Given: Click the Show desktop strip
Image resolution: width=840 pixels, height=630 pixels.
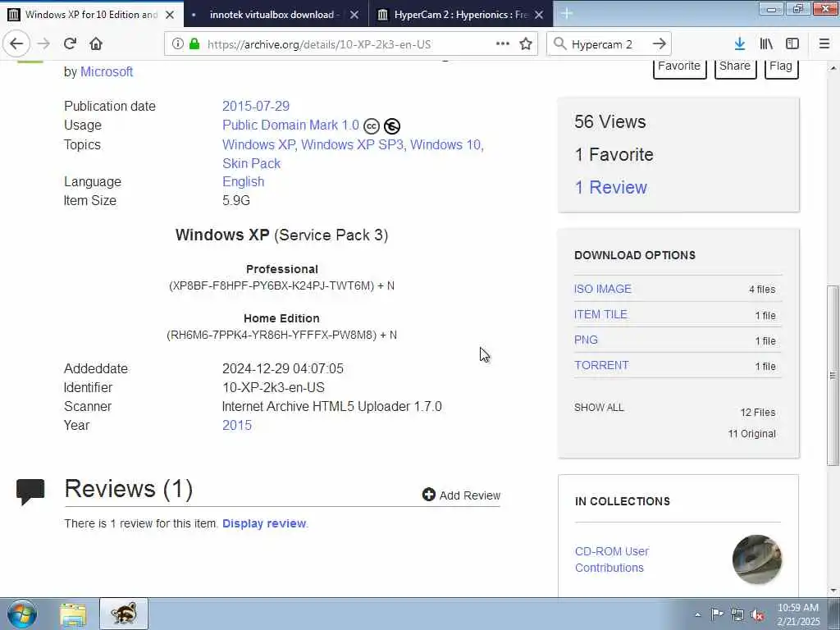Looking at the screenshot, I should 834,614.
